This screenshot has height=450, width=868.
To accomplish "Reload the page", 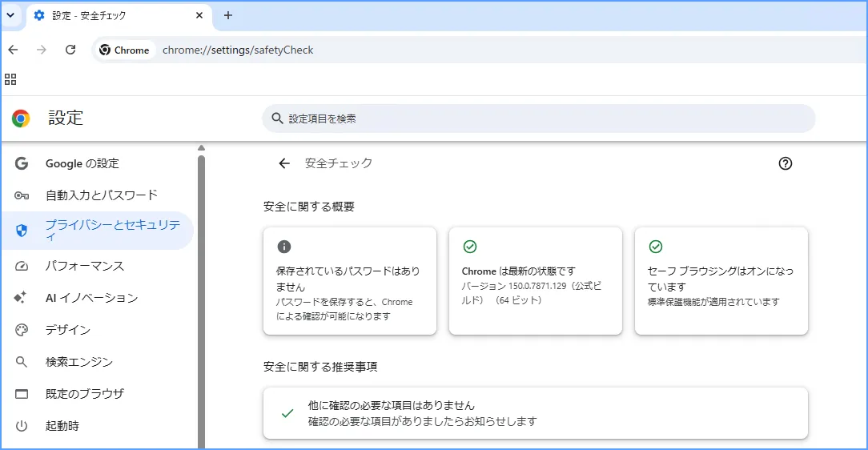I will [70, 50].
